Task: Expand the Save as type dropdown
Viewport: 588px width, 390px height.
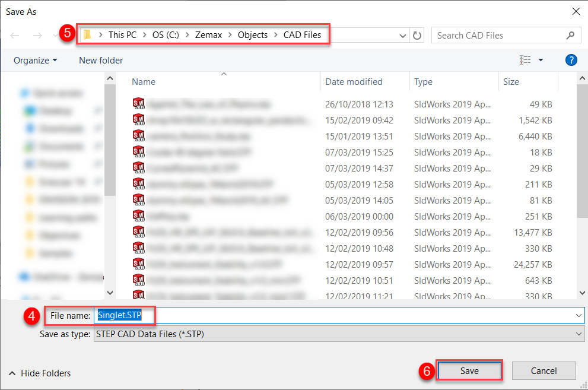Action: (579, 334)
